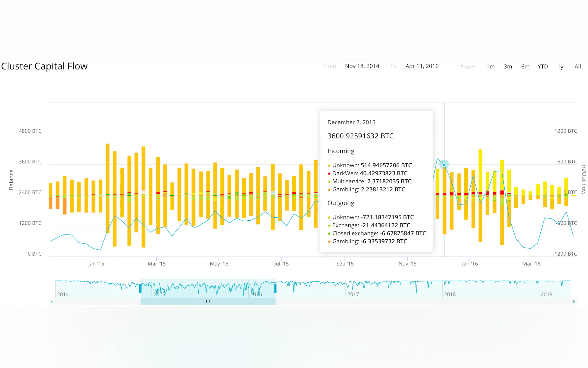Zoom out to All data
The width and height of the screenshot is (588, 368).
tap(577, 67)
